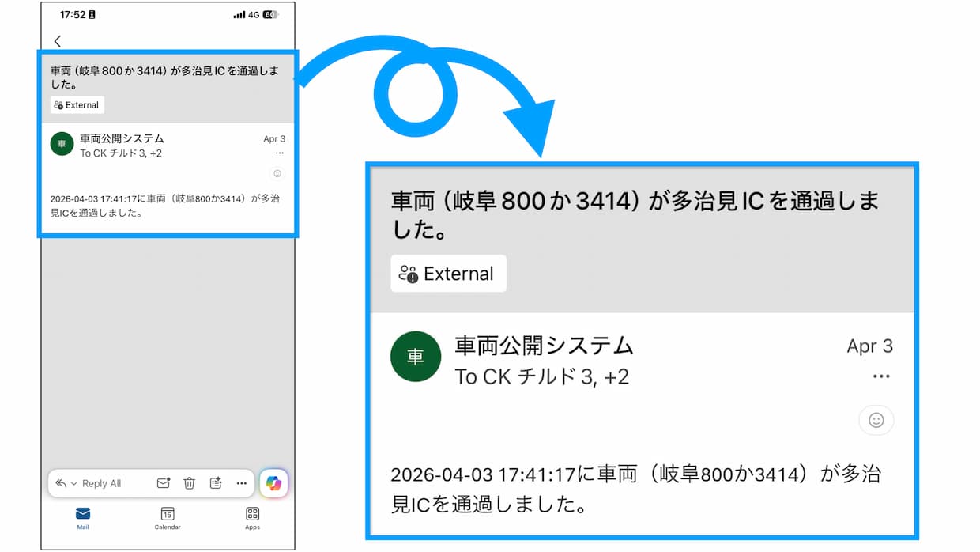
Task: Tap the small smiley reaction icon on the phone
Action: [277, 173]
